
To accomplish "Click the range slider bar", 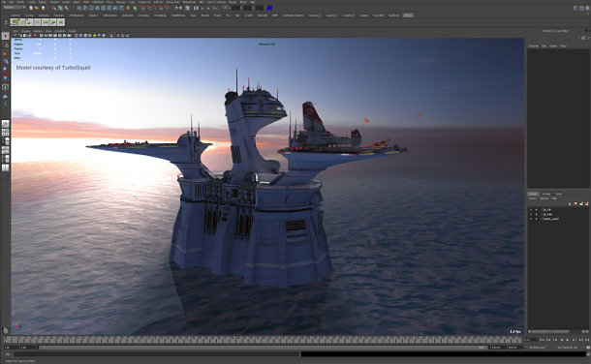I will [x=263, y=348].
